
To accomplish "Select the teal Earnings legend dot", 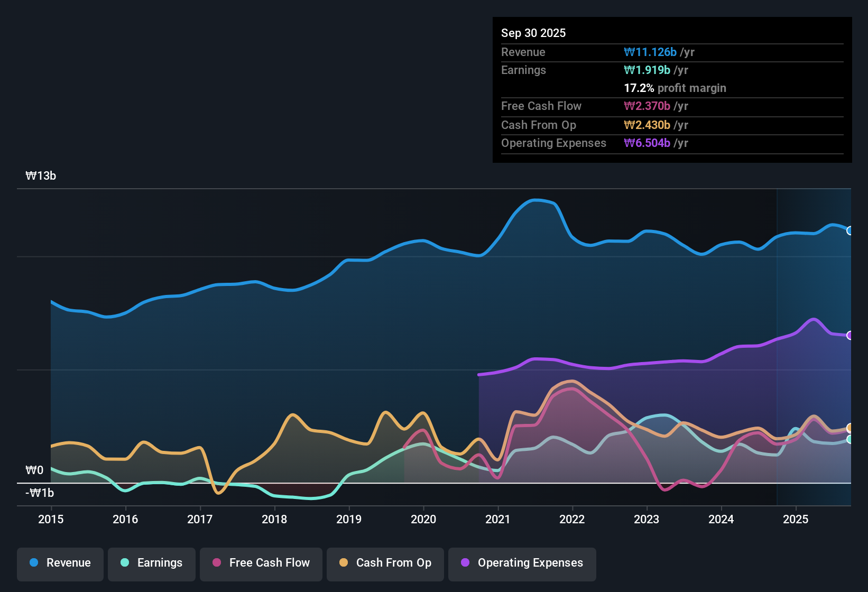I will pos(125,563).
